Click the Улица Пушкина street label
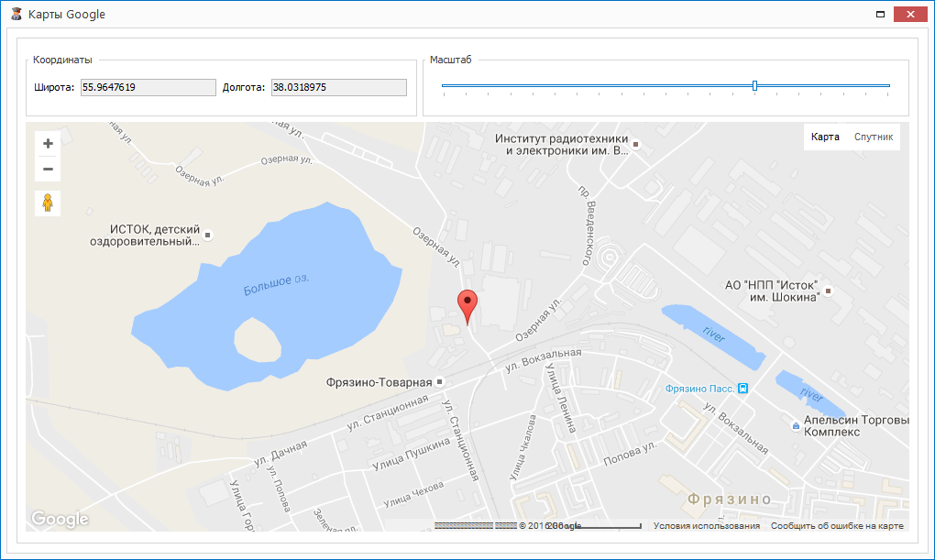The image size is (935, 560). tap(412, 454)
